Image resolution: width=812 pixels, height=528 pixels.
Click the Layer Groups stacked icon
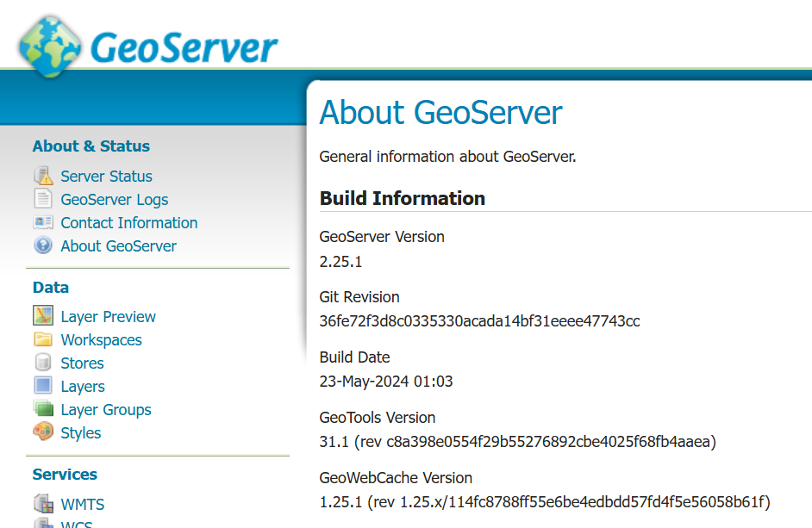point(43,410)
